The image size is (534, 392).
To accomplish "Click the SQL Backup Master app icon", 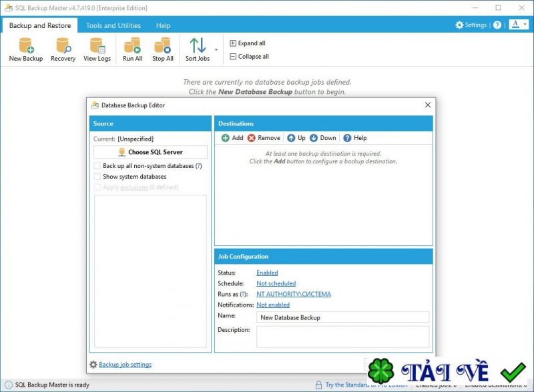I will click(x=9, y=8).
